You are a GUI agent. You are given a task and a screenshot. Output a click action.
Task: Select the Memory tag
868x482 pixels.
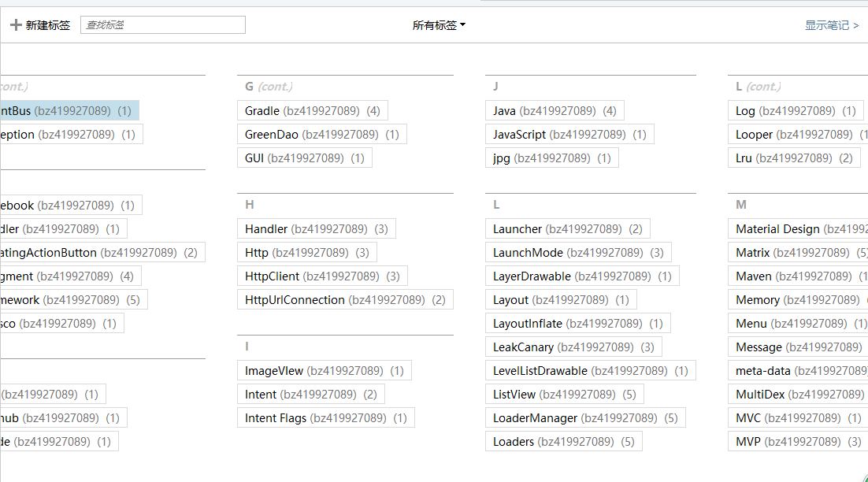(x=798, y=300)
